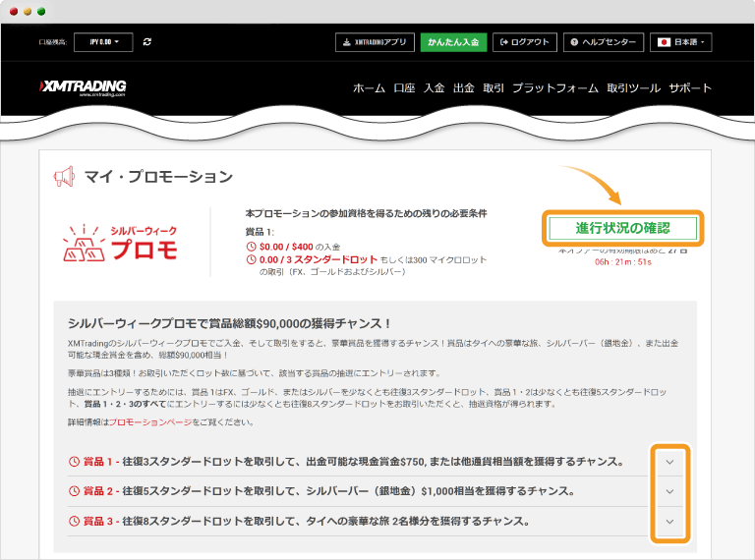Expand the 賞品 3 row chevron

[669, 522]
